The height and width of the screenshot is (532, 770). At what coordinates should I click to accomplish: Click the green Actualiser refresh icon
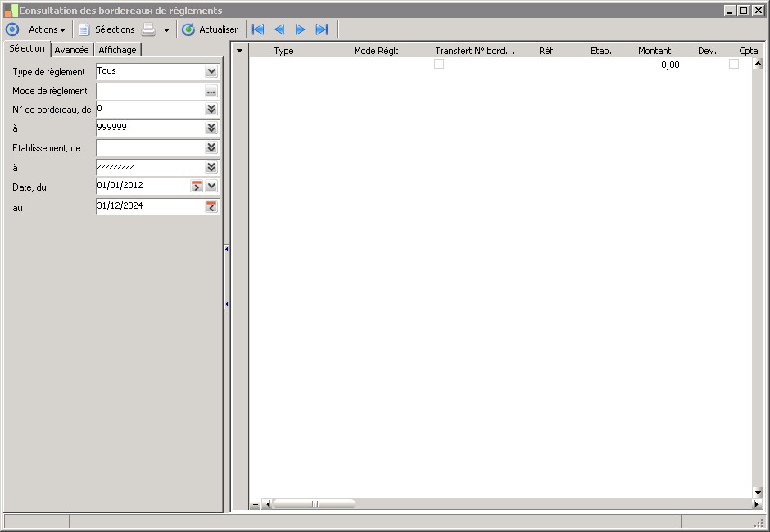[x=188, y=29]
